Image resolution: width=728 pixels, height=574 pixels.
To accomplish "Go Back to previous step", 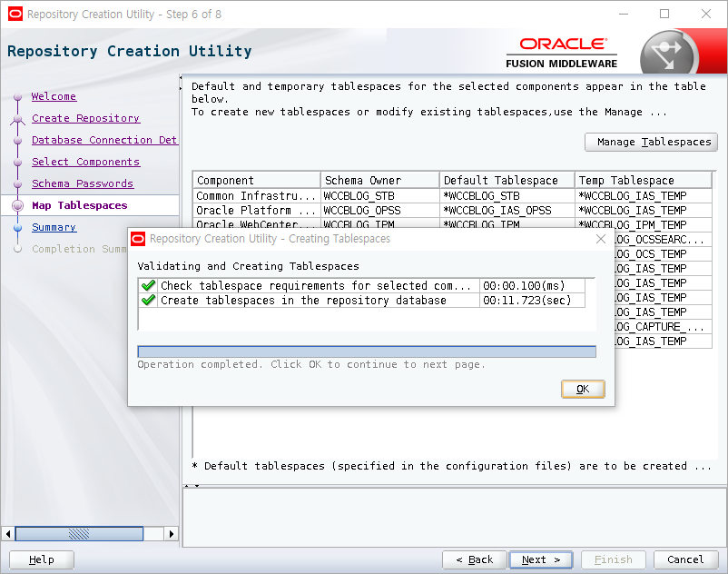I will (x=475, y=559).
